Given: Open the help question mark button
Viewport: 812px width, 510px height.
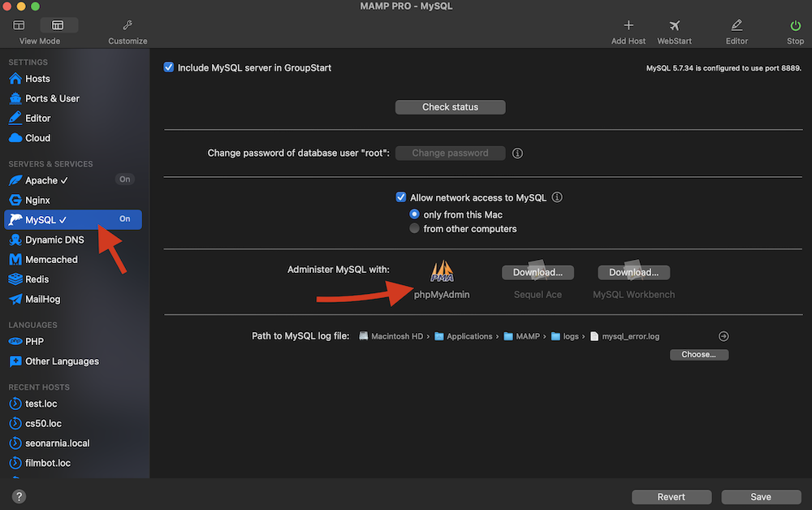Looking at the screenshot, I should (19, 496).
